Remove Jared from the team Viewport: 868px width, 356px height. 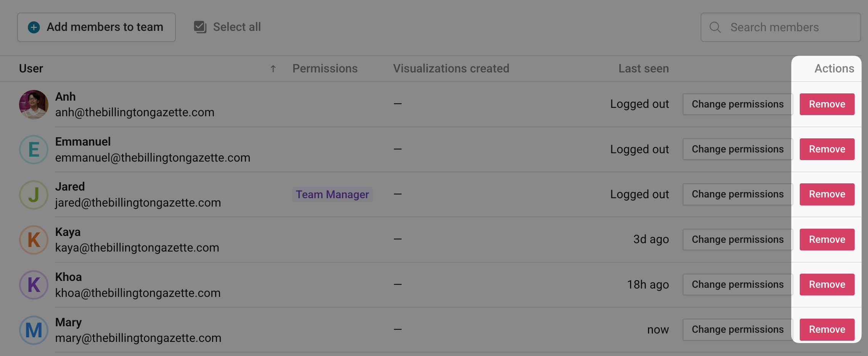click(827, 194)
